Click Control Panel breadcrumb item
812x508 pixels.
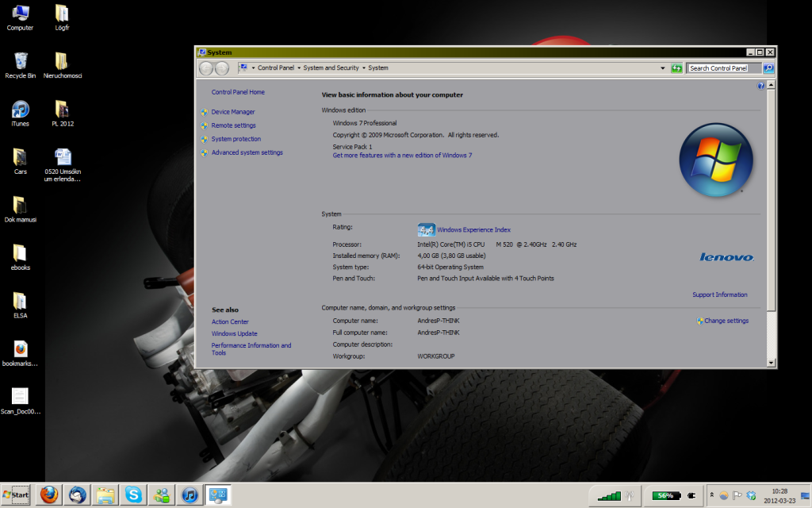[275, 68]
